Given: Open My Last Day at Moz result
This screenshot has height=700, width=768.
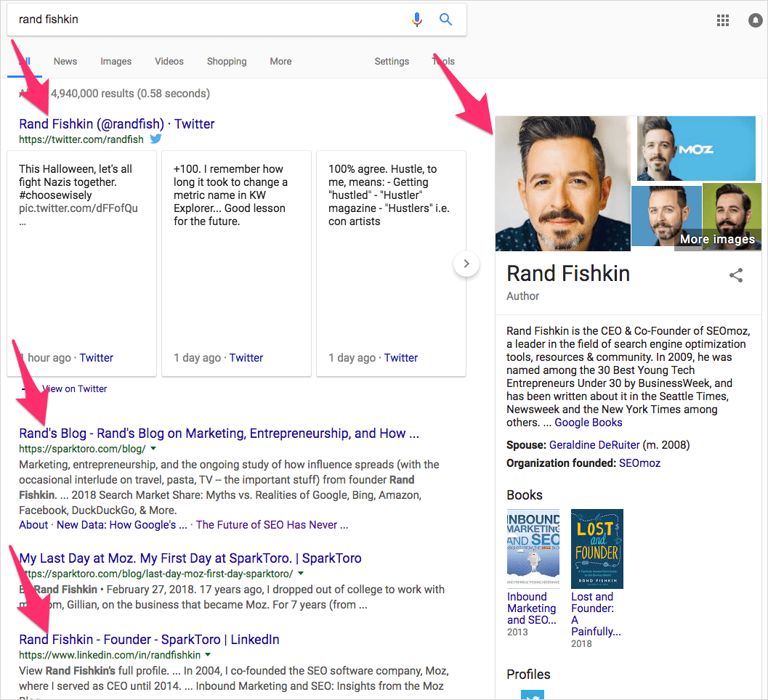Looking at the screenshot, I should pyautogui.click(x=190, y=558).
